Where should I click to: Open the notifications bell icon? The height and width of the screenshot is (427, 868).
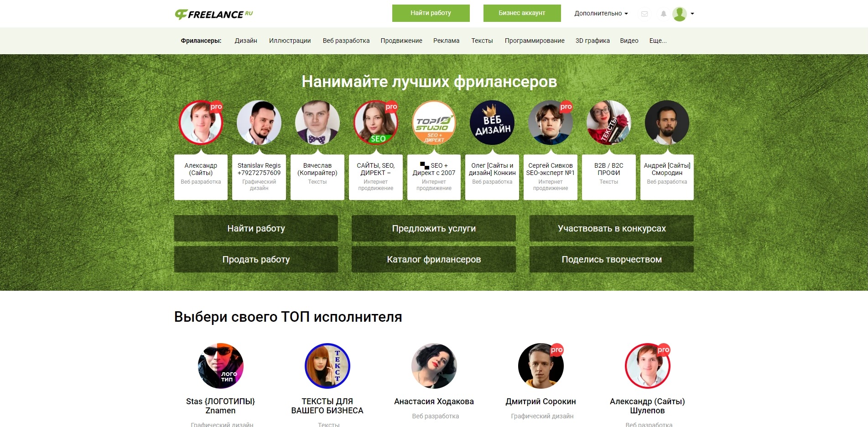pyautogui.click(x=664, y=14)
